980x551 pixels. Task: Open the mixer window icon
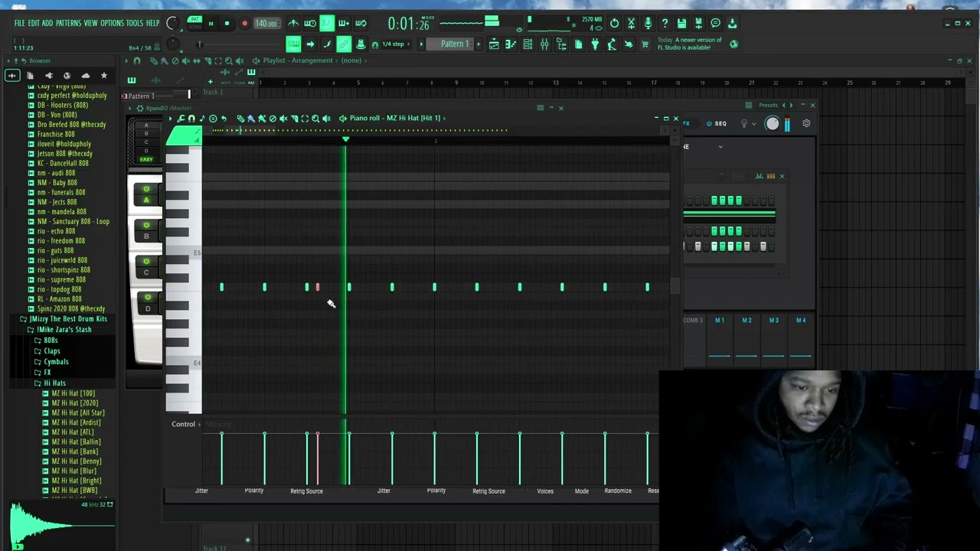[x=544, y=44]
